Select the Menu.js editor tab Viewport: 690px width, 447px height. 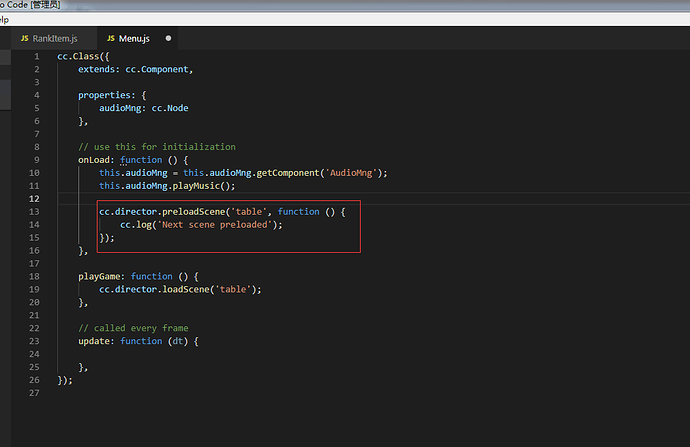tap(137, 39)
